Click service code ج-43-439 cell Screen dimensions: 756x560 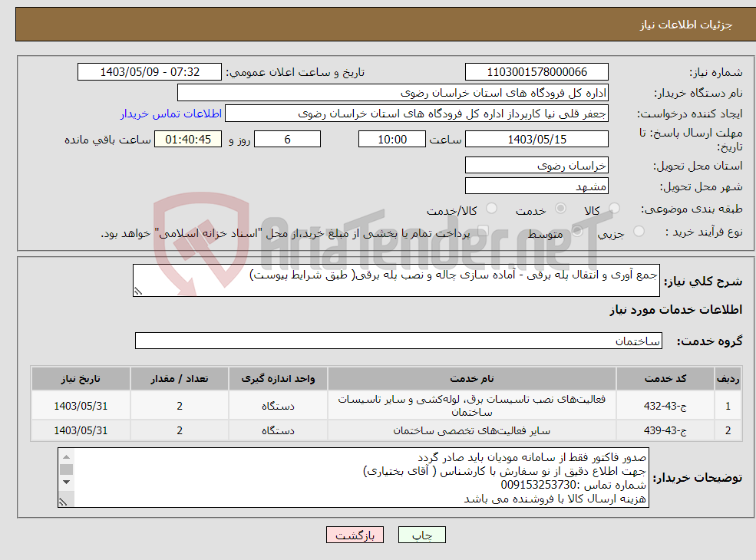coord(665,430)
